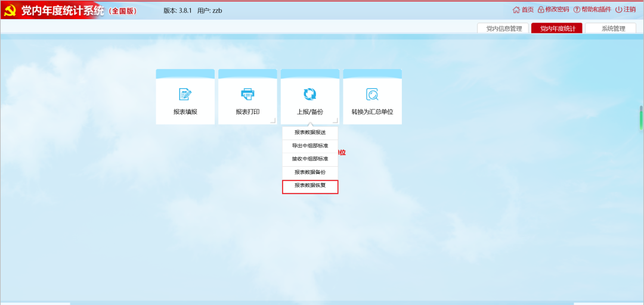Image resolution: width=644 pixels, height=305 pixels.
Task: Open the 转换为汇总单位 card
Action: pos(373,97)
